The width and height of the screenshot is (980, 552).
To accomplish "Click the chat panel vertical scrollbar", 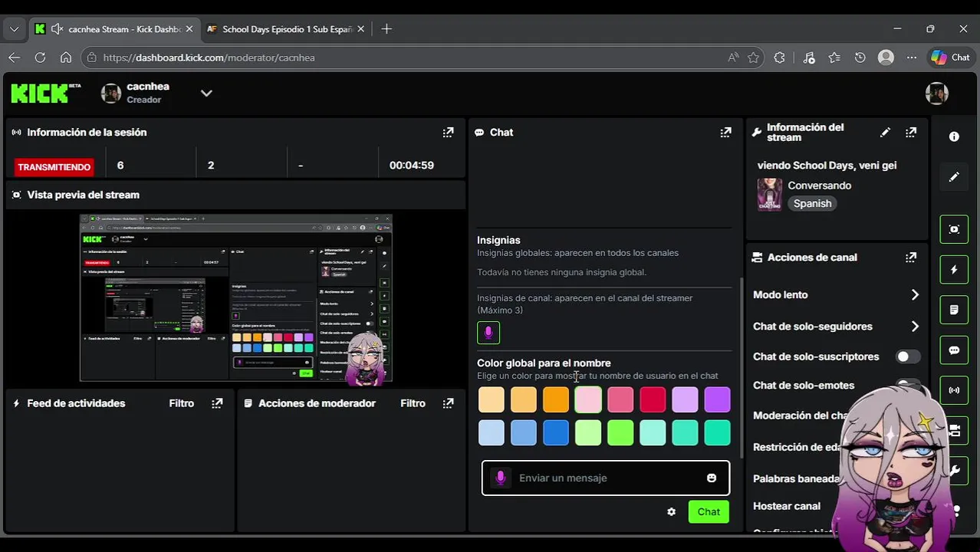I will click(x=742, y=368).
